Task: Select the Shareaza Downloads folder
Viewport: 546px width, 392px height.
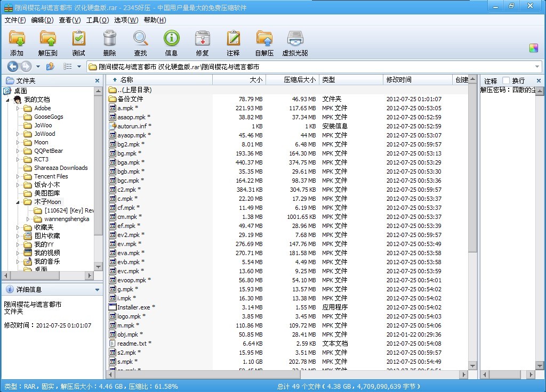Action: tap(61, 168)
